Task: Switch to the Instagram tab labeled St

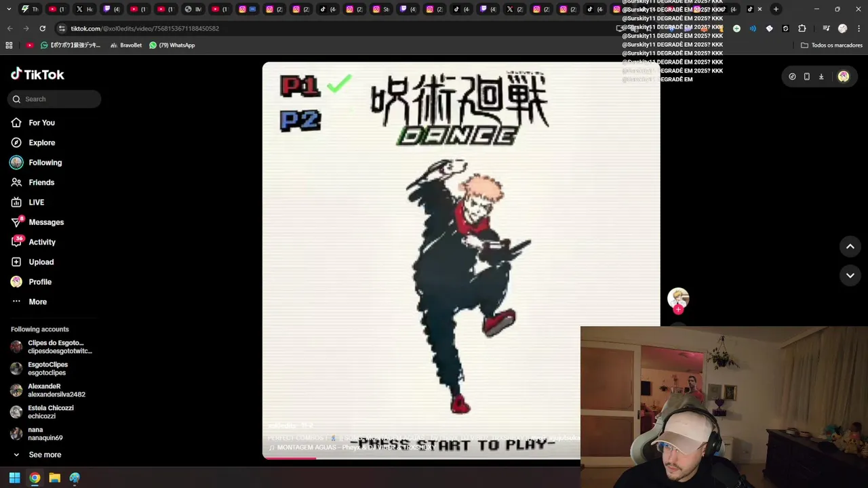Action: [x=381, y=9]
